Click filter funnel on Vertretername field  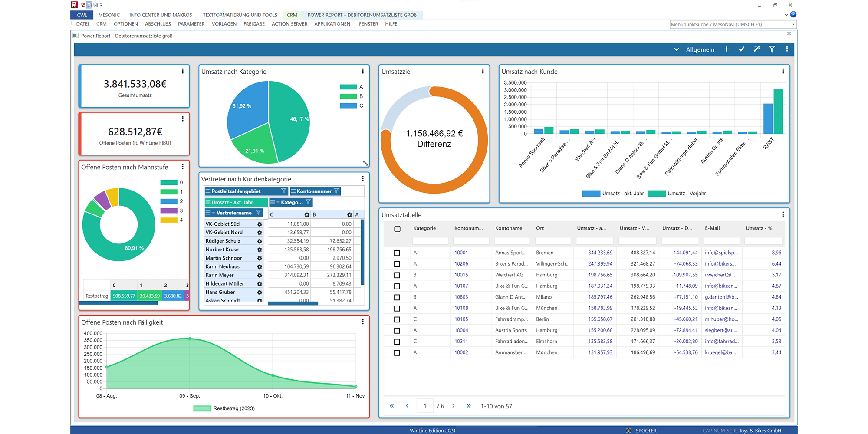[258, 213]
